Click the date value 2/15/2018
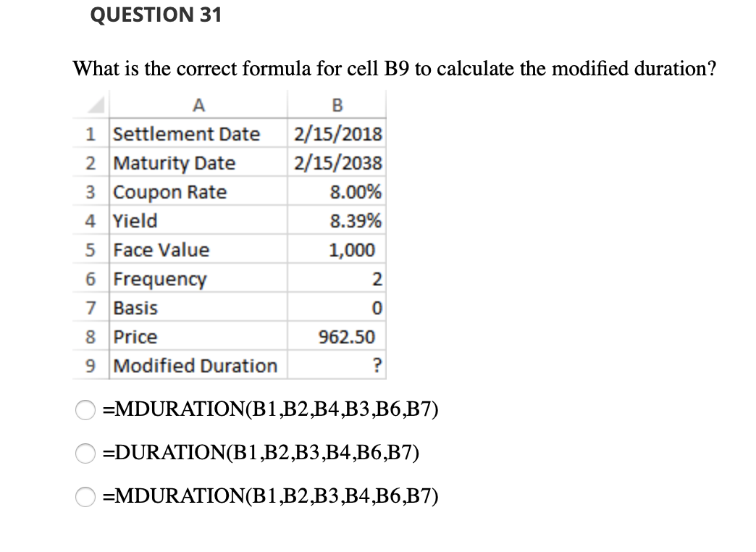Image resolution: width=756 pixels, height=552 pixels. coord(337,134)
